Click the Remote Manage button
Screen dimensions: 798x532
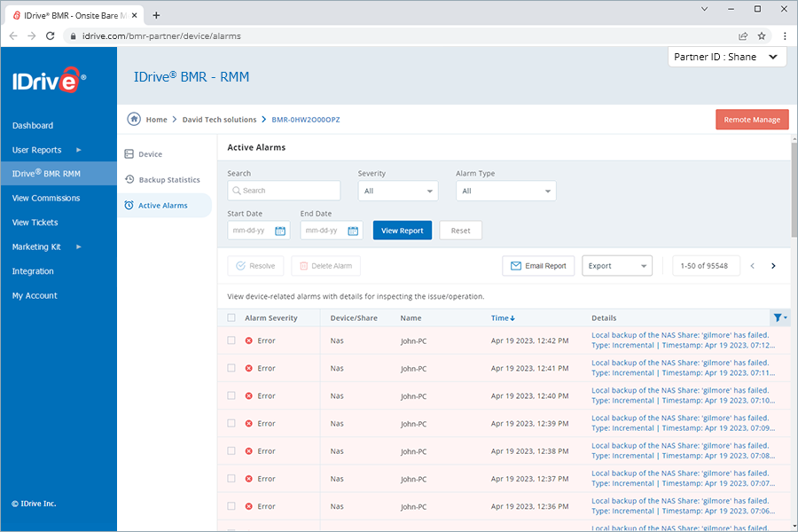point(752,119)
